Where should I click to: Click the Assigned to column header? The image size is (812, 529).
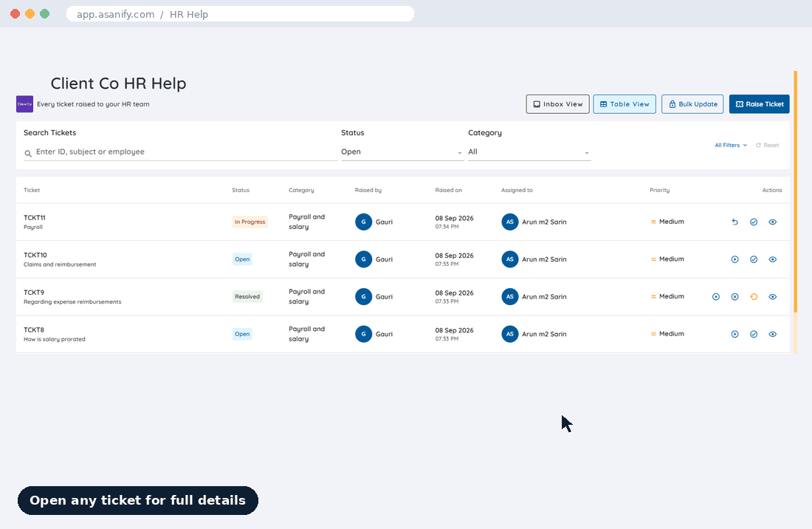(x=517, y=190)
